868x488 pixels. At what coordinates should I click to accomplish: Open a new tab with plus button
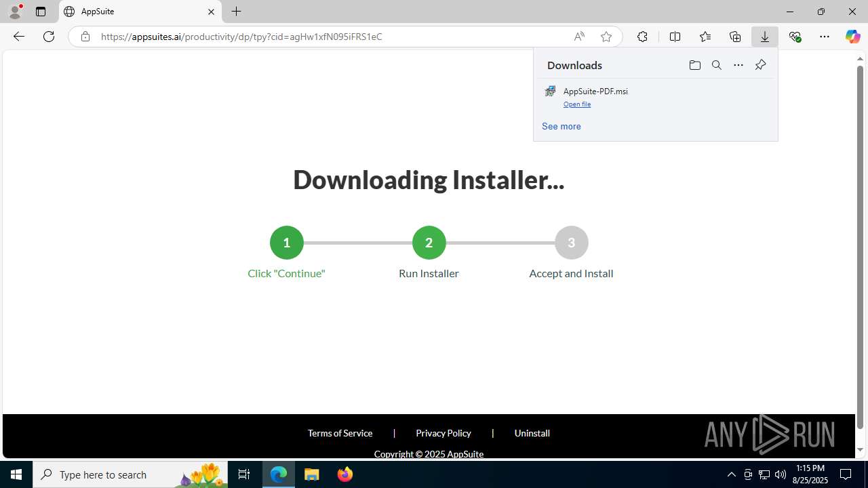237,12
